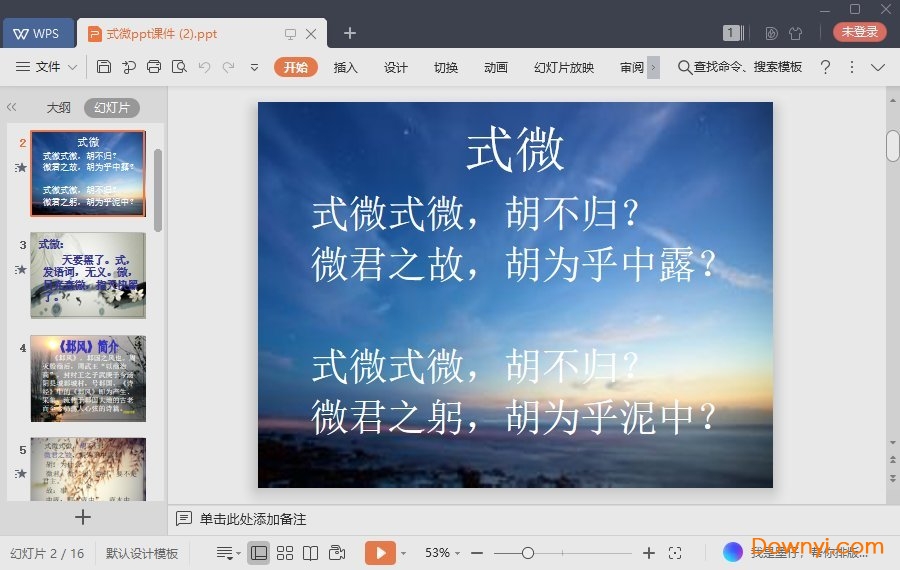Click animation star beside slide 2
Viewport: 900px width, 570px height.
point(21,167)
